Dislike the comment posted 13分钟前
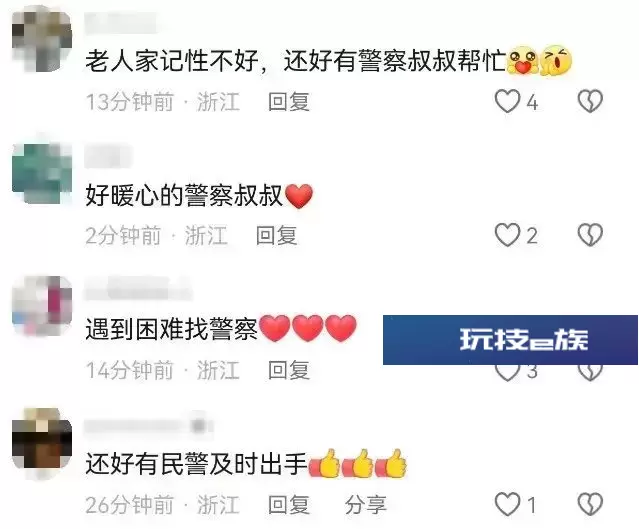 pyautogui.click(x=590, y=101)
